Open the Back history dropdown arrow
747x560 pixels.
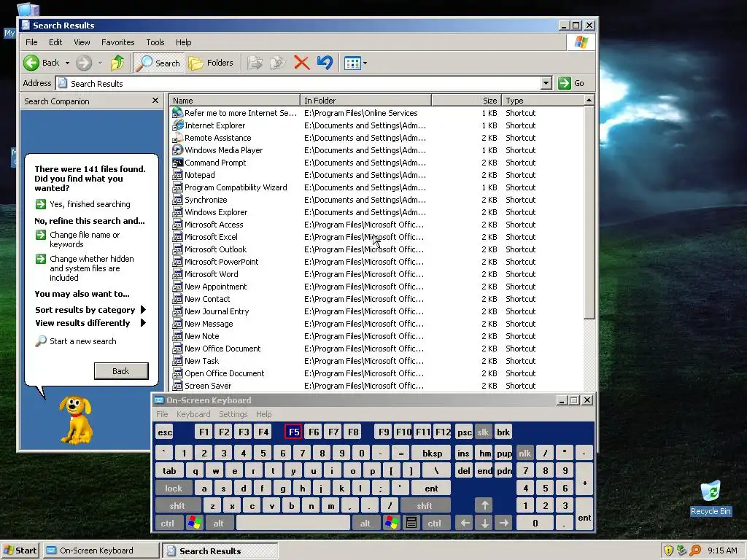[x=67, y=63]
